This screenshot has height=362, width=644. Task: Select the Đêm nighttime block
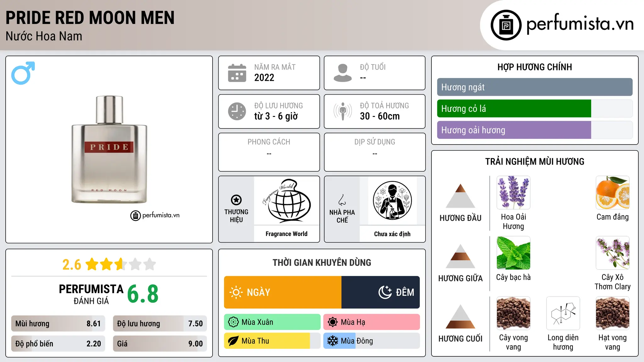point(380,292)
